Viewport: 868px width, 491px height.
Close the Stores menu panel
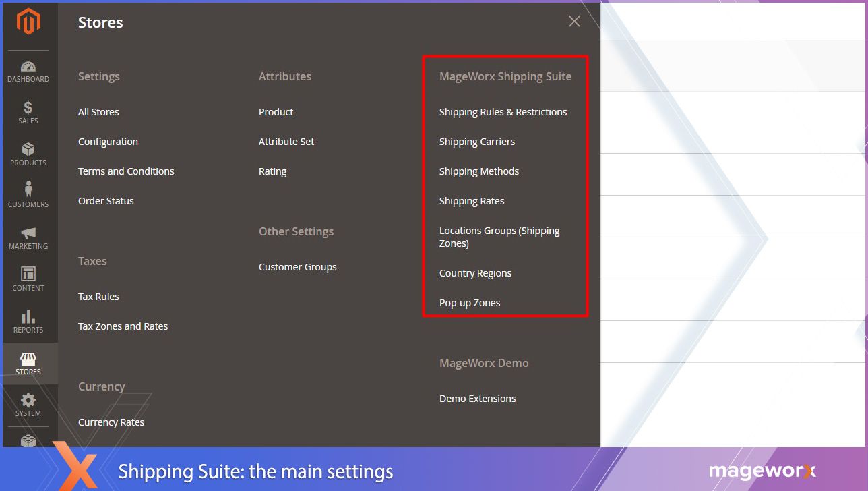pyautogui.click(x=574, y=22)
